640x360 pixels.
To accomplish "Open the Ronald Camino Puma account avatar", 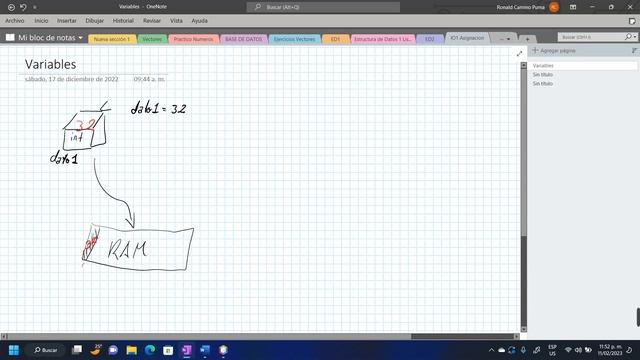I will (x=554, y=7).
